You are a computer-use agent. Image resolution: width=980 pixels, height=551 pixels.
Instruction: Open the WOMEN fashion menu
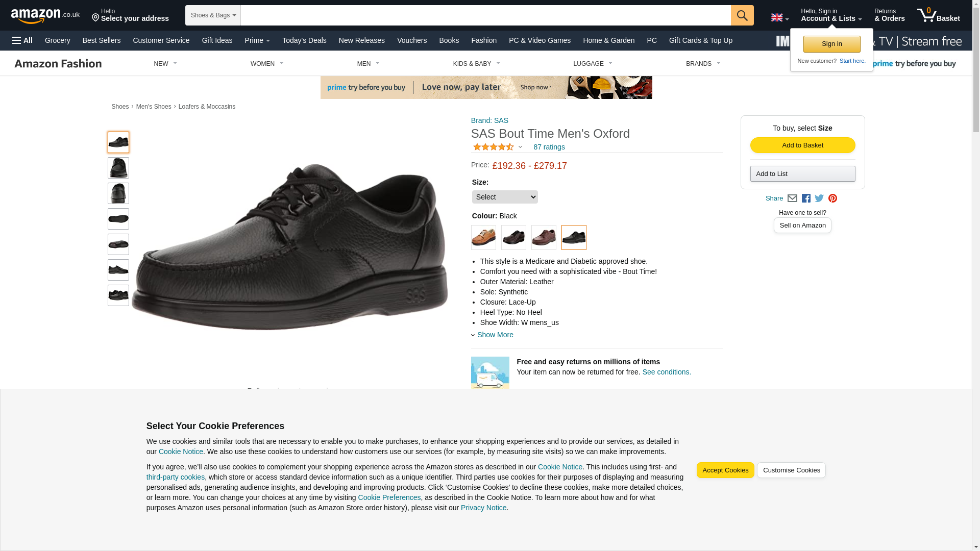(267, 64)
